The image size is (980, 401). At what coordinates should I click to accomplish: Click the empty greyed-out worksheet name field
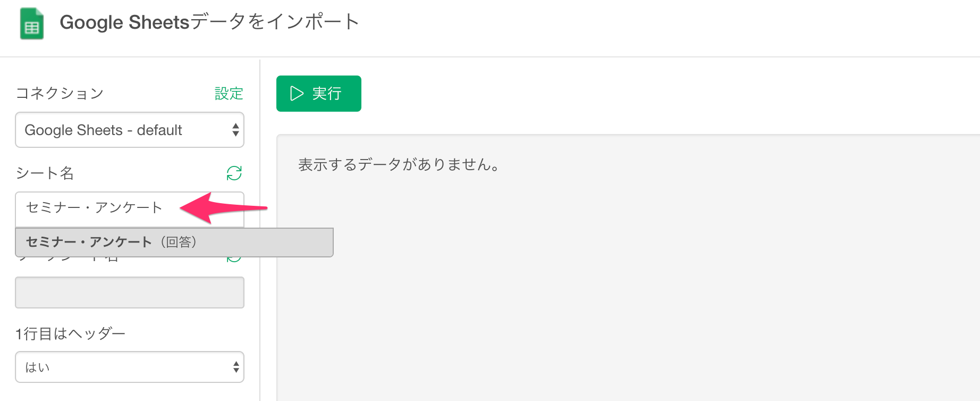(x=129, y=293)
